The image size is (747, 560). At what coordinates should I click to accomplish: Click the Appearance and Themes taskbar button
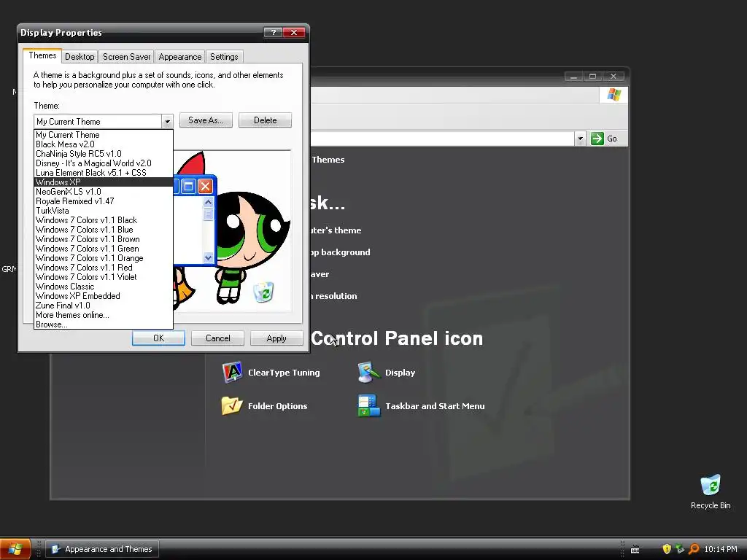(102, 549)
